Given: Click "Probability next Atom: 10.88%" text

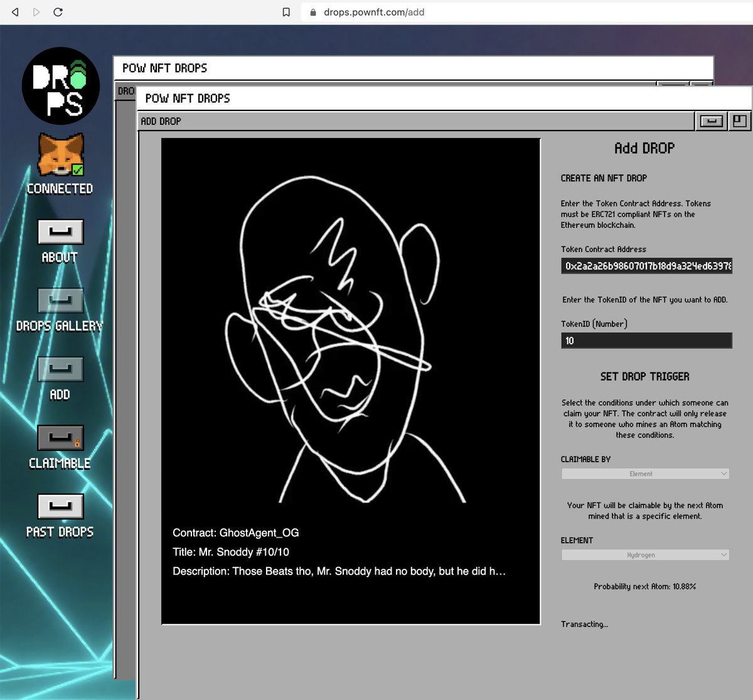Looking at the screenshot, I should coord(645,586).
